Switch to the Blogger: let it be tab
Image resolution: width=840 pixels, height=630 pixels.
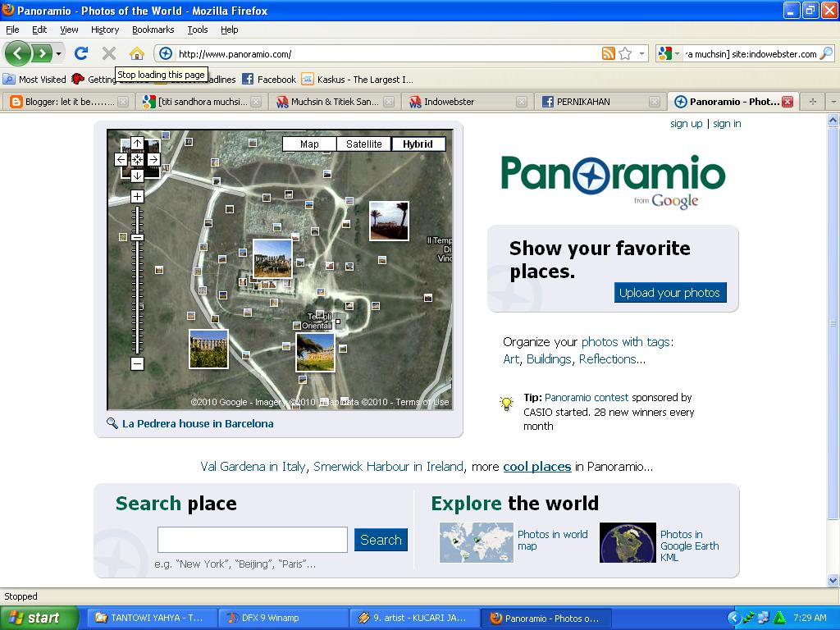(68, 101)
